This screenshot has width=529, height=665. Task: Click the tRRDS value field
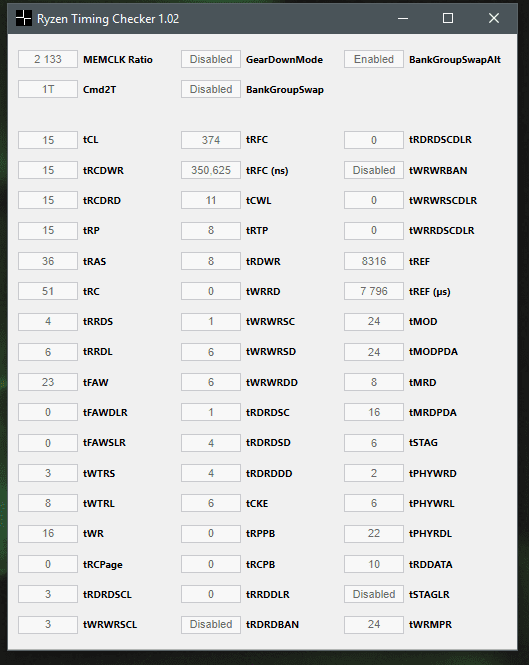48,321
